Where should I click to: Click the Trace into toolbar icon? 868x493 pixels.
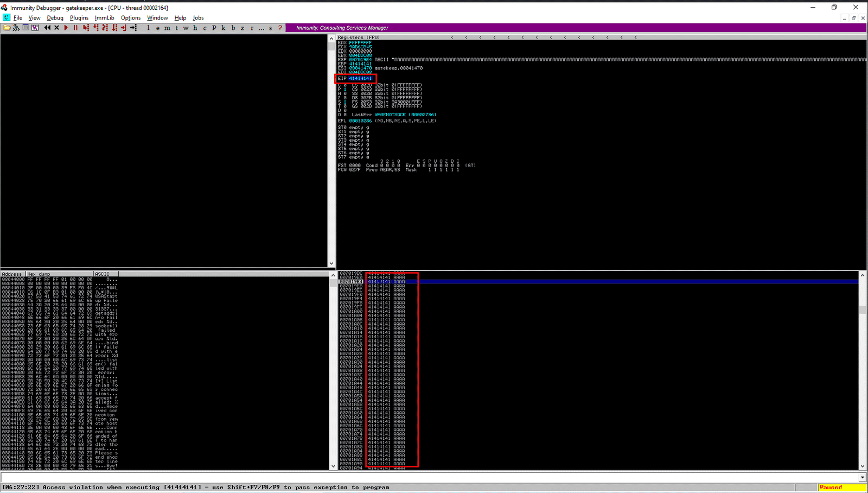click(105, 28)
